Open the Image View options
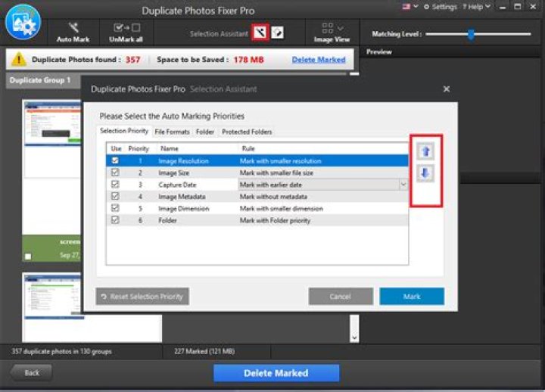This screenshot has width=545, height=392. click(x=332, y=33)
